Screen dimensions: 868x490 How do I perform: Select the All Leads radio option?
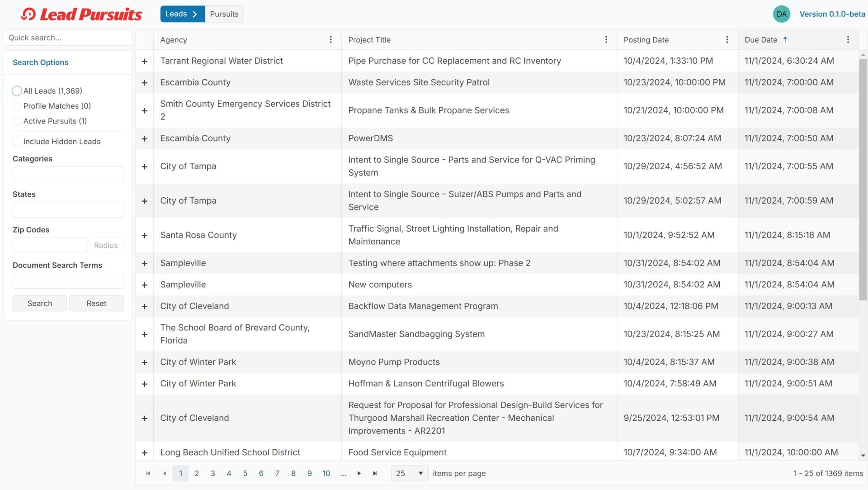[17, 91]
